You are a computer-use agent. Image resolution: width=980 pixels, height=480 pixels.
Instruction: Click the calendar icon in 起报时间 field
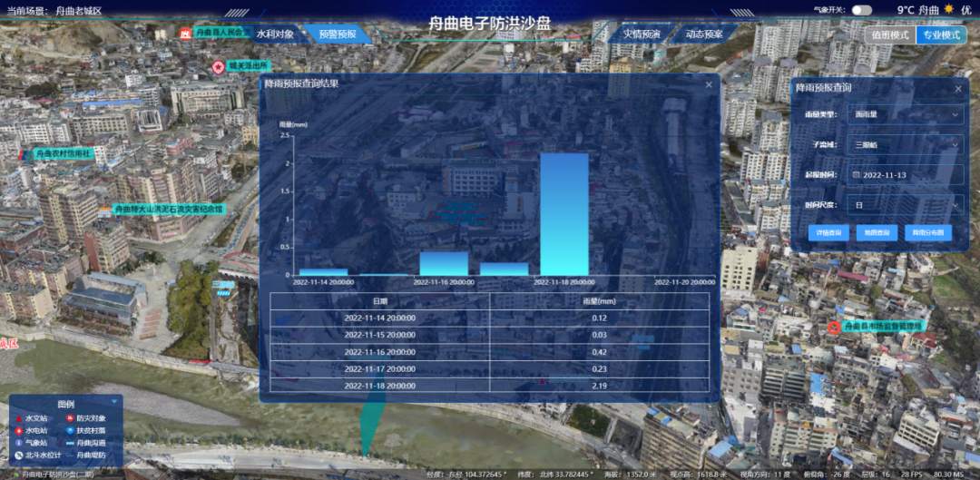pos(856,174)
